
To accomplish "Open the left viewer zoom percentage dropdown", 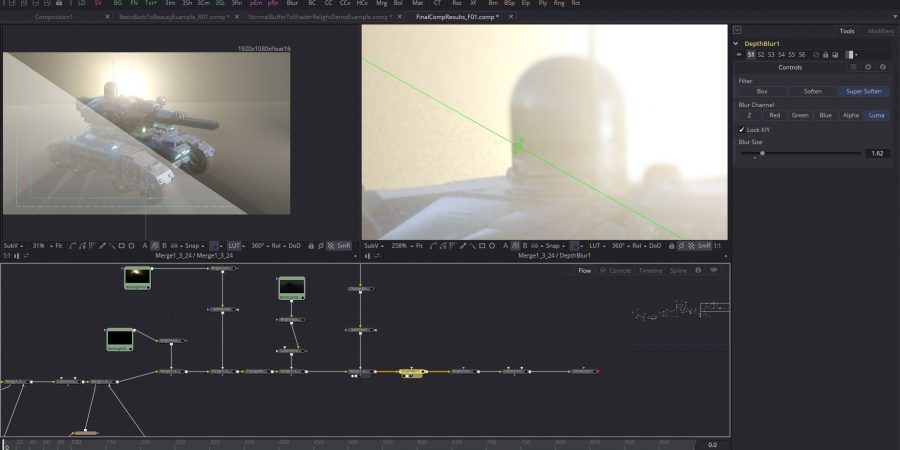I will pos(40,245).
